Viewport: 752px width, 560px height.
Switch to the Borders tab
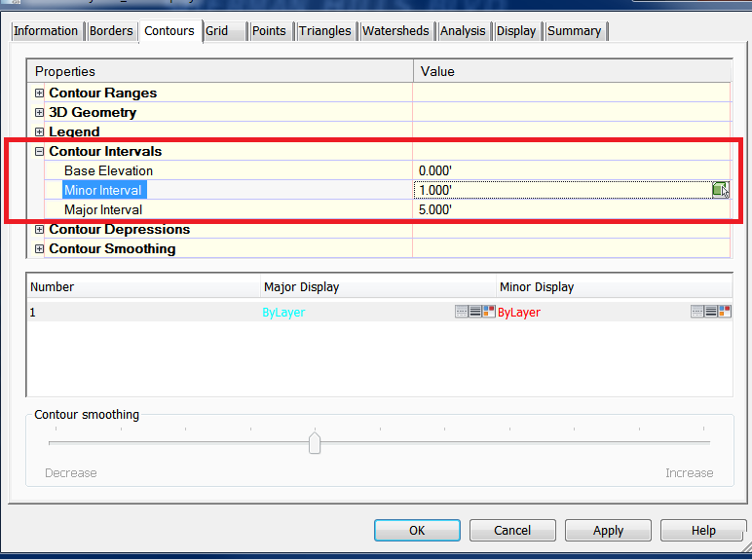(x=111, y=31)
